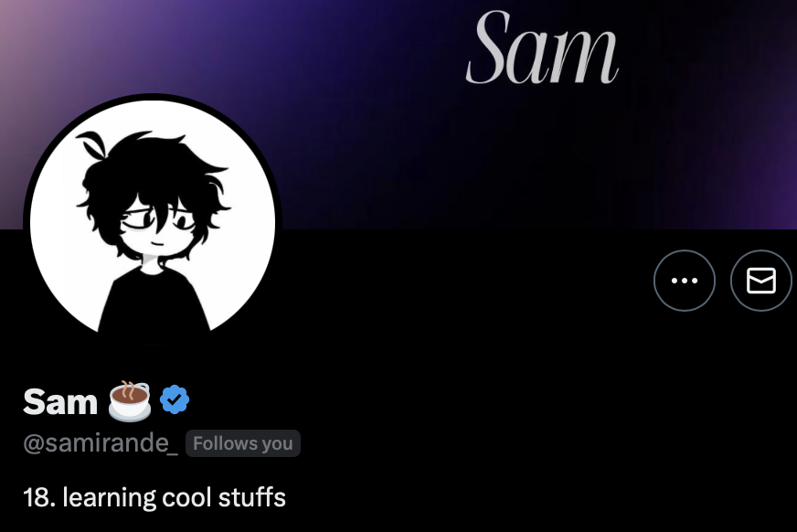Click the blue verified checkmark badge

point(175,399)
